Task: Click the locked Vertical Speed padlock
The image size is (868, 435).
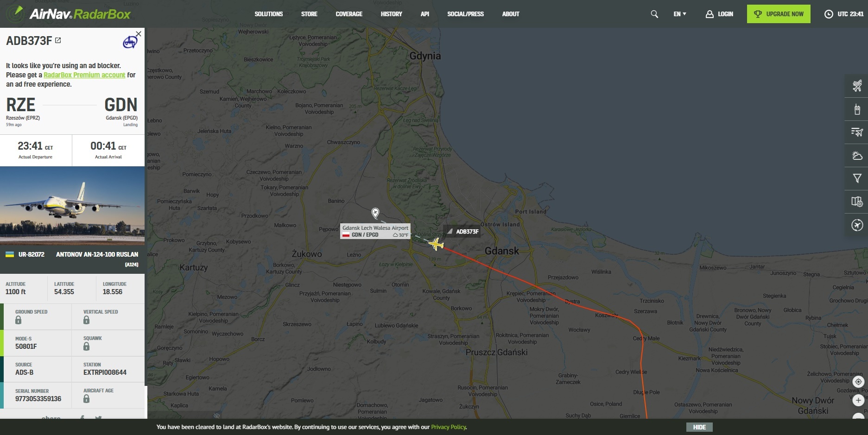Action: click(x=86, y=320)
